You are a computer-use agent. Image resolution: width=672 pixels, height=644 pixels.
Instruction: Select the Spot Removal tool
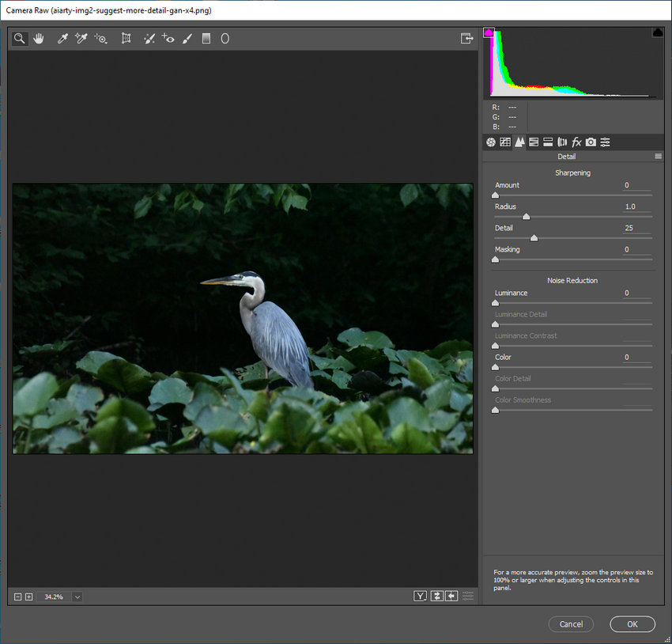click(149, 38)
